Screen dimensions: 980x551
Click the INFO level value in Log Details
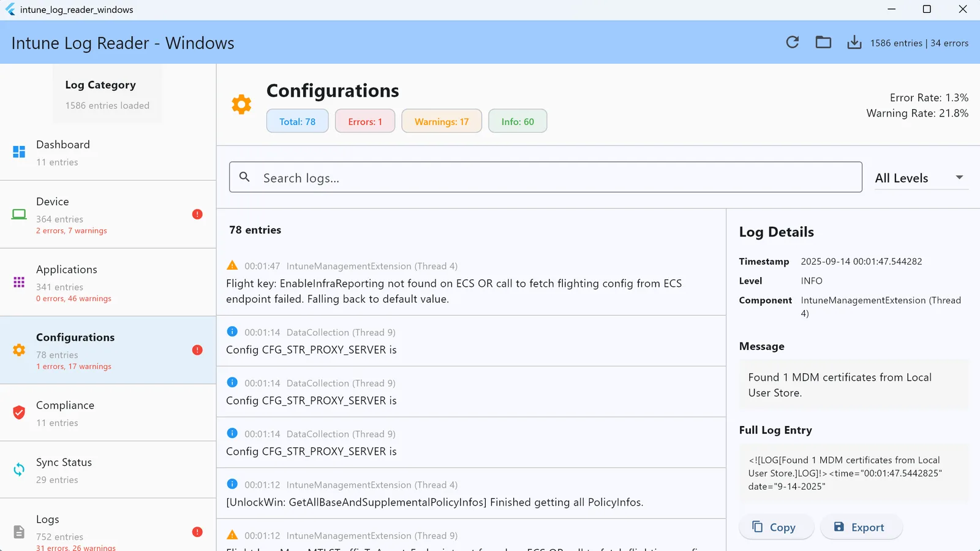[x=812, y=281]
